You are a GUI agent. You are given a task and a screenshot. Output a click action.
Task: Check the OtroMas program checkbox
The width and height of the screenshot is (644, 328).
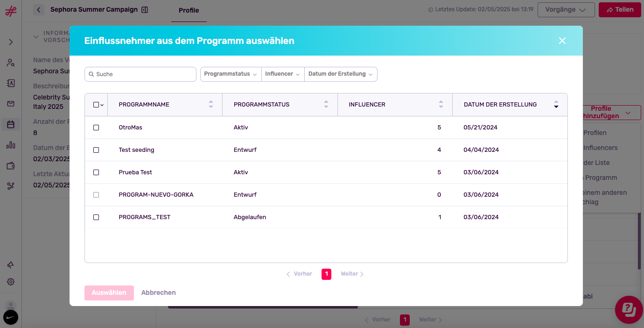coord(96,128)
